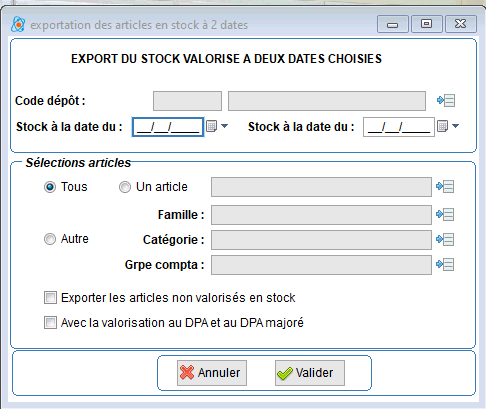Screen dimensions: 486x409
Task: Click the Annuler button
Action: 212,373
